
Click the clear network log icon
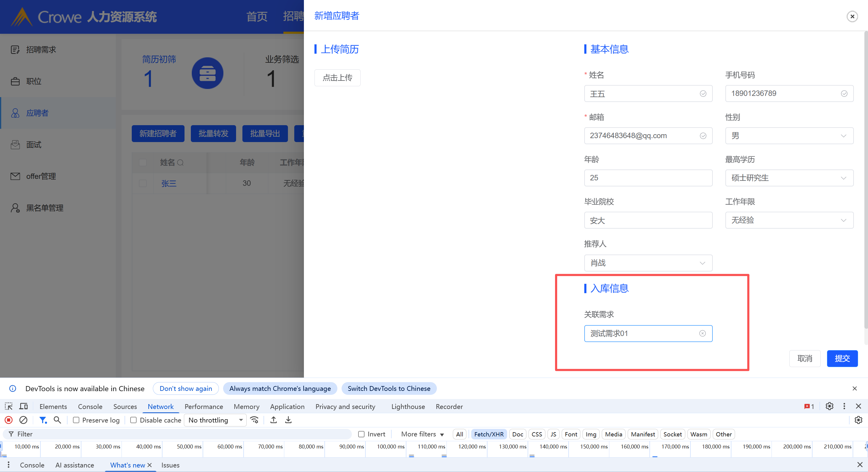[x=23, y=420]
